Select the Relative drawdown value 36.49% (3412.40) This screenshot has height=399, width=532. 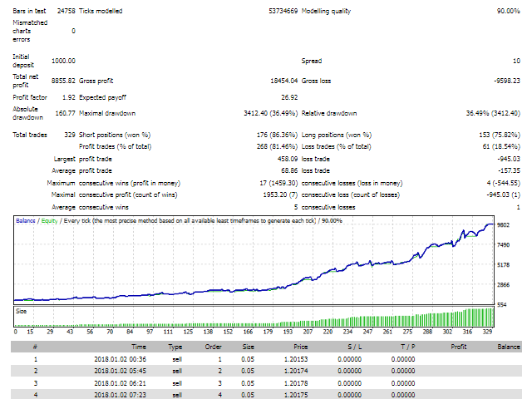point(493,113)
